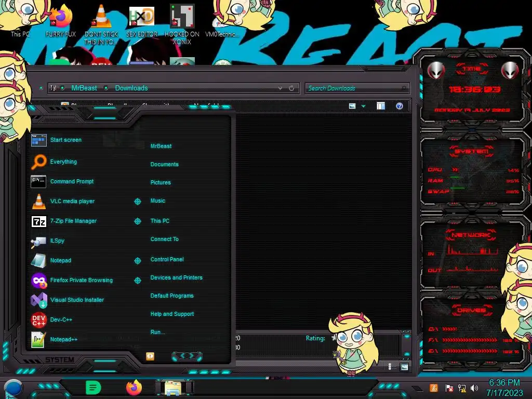Open taskbar clock showing 6:36 PM
The height and width of the screenshot is (399, 532).
pyautogui.click(x=504, y=388)
